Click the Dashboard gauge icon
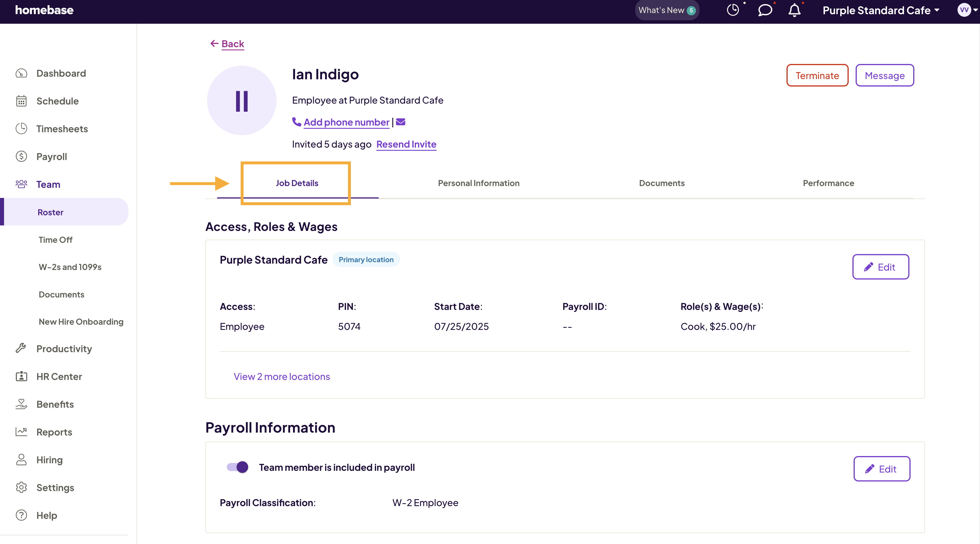The height and width of the screenshot is (544, 980). pos(21,73)
